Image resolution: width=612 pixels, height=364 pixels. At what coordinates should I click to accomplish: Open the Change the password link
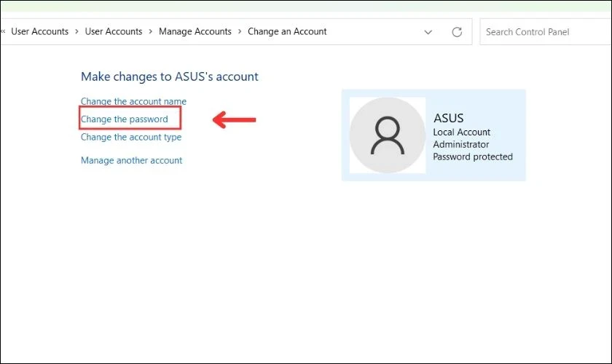(125, 119)
